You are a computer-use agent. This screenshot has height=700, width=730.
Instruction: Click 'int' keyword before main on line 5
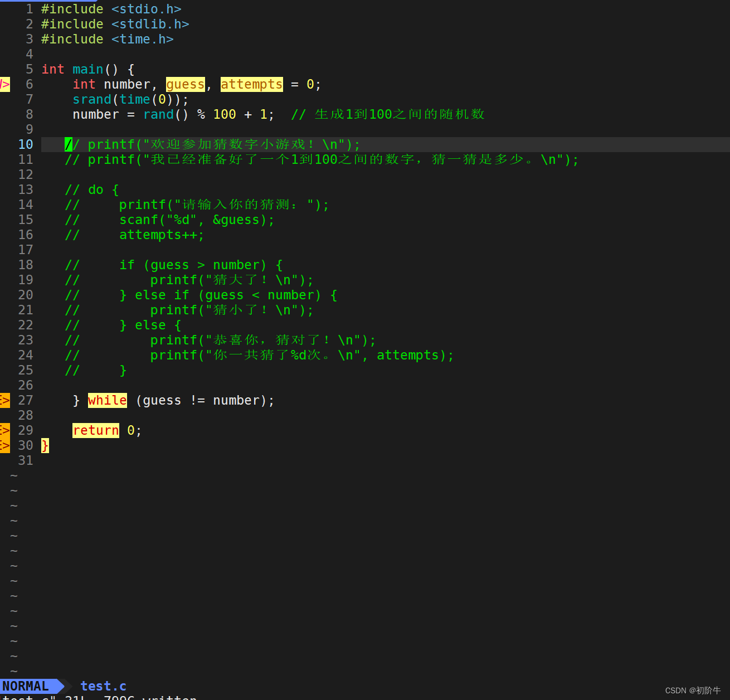pyautogui.click(x=53, y=70)
